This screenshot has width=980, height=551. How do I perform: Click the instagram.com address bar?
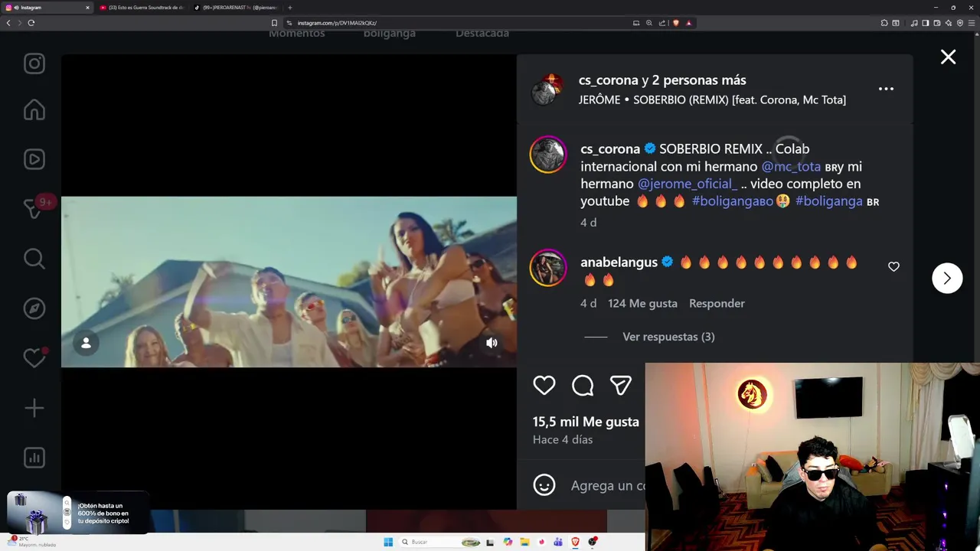point(459,23)
